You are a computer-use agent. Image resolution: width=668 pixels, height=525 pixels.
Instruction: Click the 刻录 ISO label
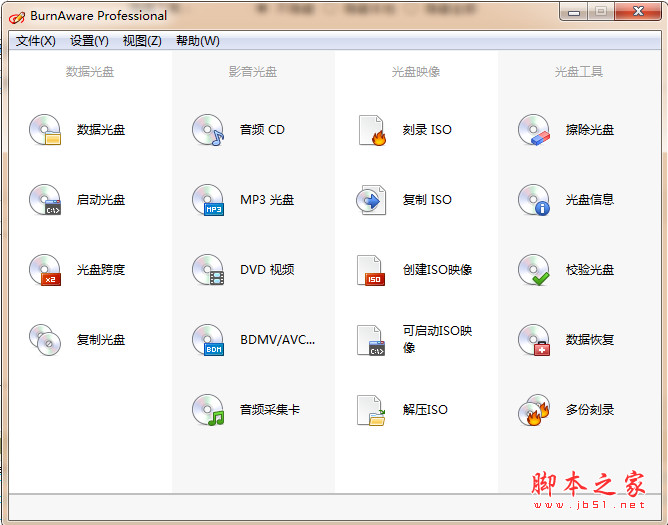(x=427, y=130)
